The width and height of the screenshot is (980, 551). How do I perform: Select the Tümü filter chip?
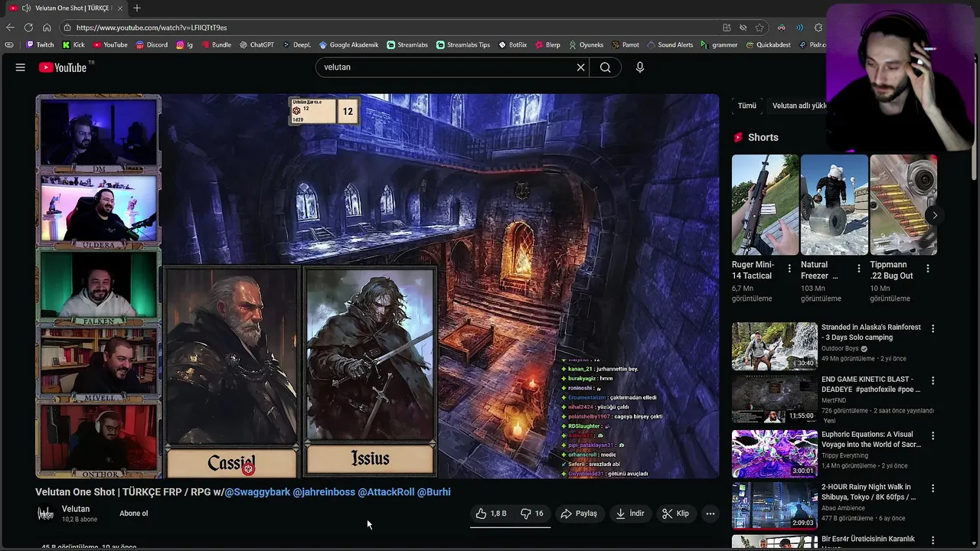coord(746,106)
